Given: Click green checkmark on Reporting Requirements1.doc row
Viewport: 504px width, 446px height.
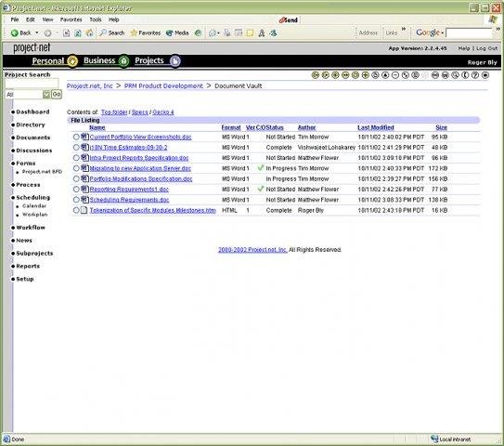Looking at the screenshot, I should coord(261,189).
